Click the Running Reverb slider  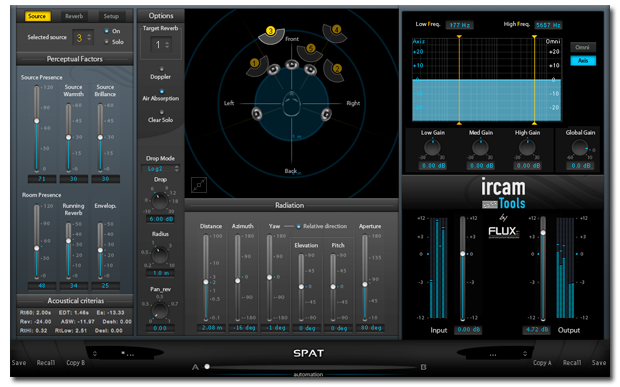pos(68,250)
